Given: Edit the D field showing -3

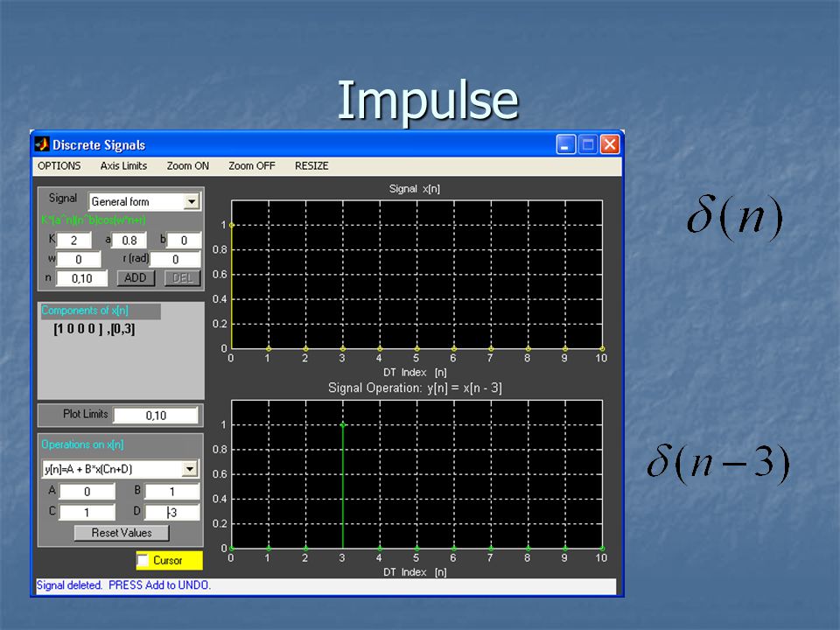Looking at the screenshot, I should tap(172, 512).
